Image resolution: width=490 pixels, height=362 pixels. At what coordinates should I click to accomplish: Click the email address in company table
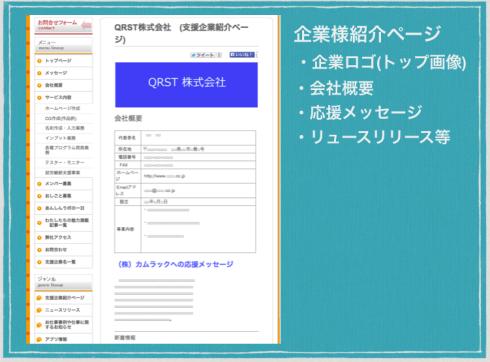point(159,191)
